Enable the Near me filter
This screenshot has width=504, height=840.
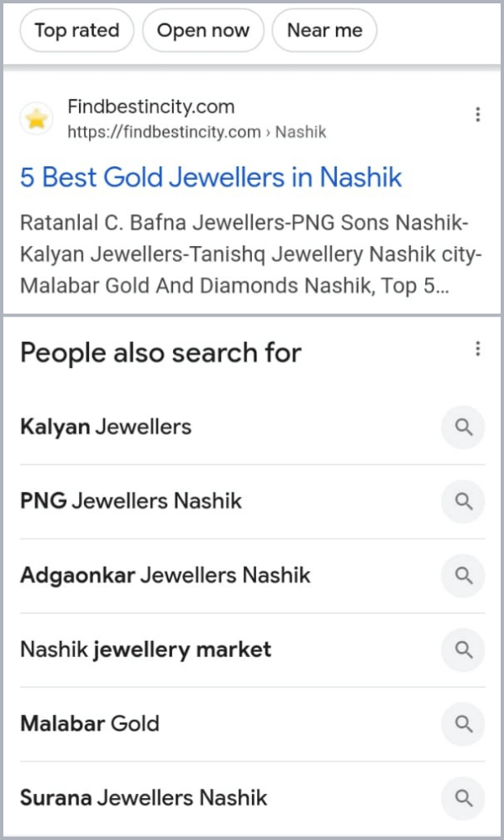324,30
